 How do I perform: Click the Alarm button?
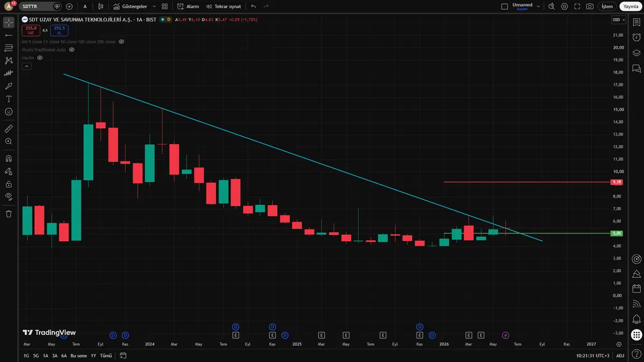tap(188, 6)
